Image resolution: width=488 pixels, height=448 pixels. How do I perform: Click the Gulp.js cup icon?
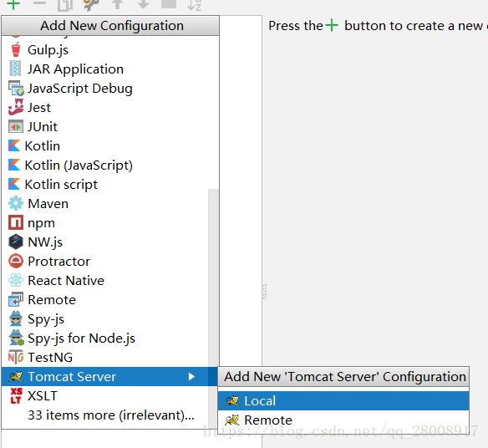tap(16, 50)
